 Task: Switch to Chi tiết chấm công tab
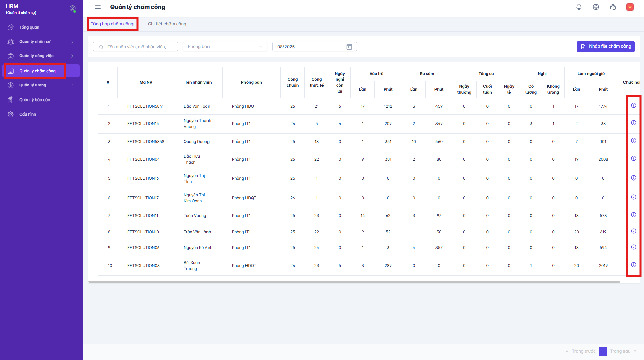[x=167, y=24]
